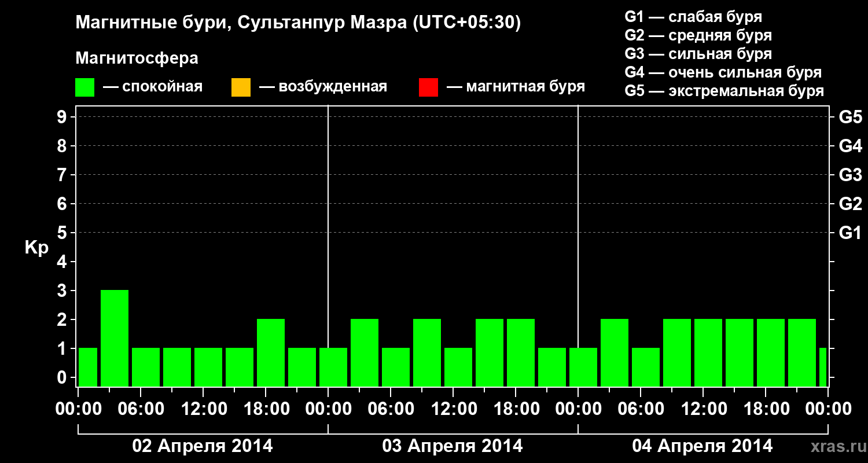Click the tall Kp 3 bar on 02 Апреля

(115, 338)
